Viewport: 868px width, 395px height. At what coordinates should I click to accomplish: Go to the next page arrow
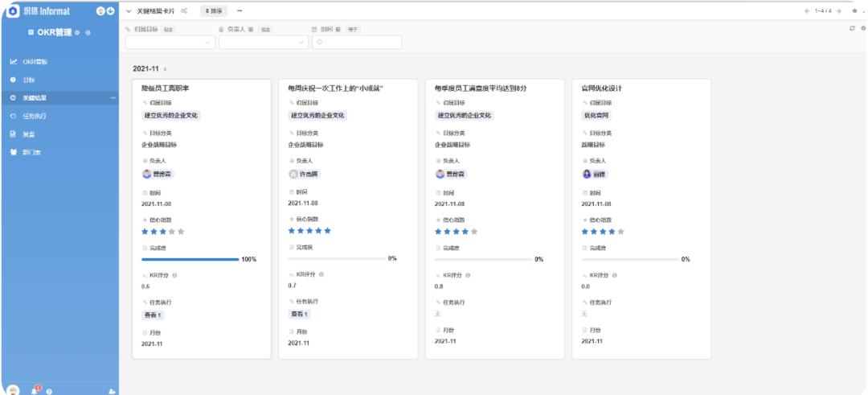pyautogui.click(x=839, y=10)
